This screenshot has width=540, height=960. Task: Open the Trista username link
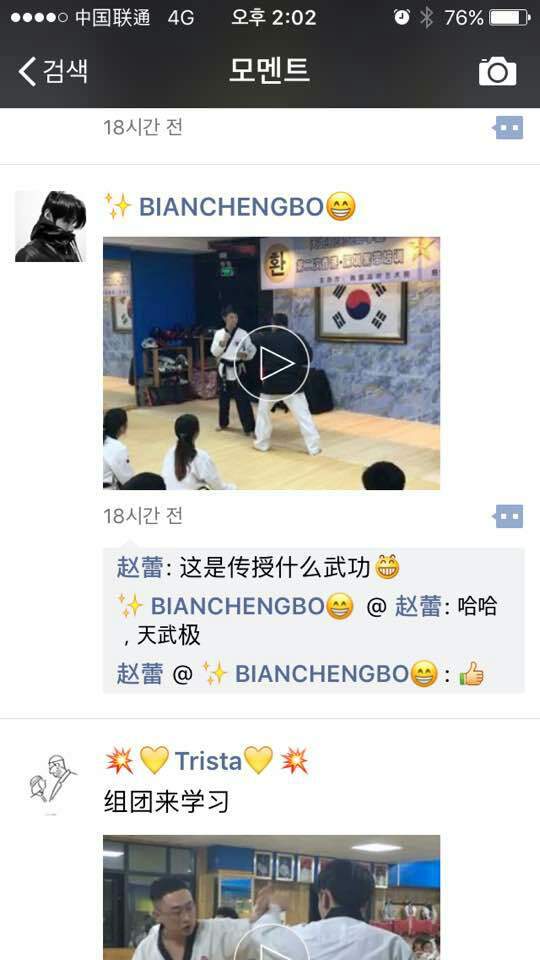[x=208, y=761]
